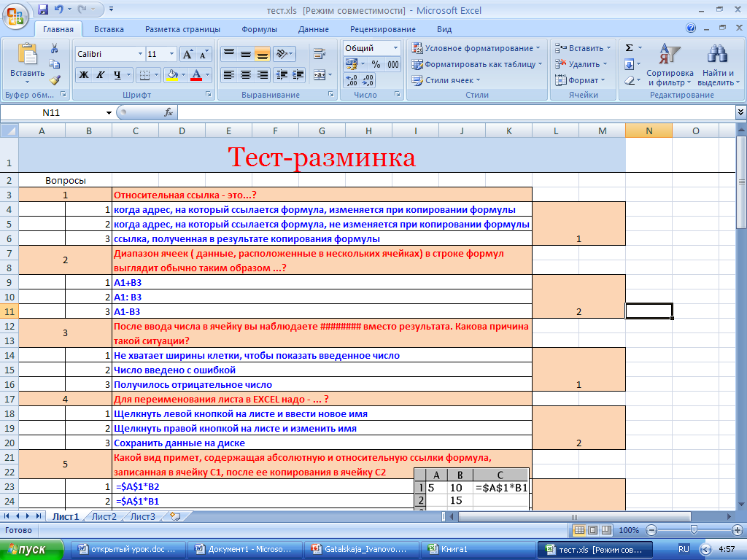The width and height of the screenshot is (747, 560).
Task: Open Calibri font name dropdown
Action: (140, 54)
